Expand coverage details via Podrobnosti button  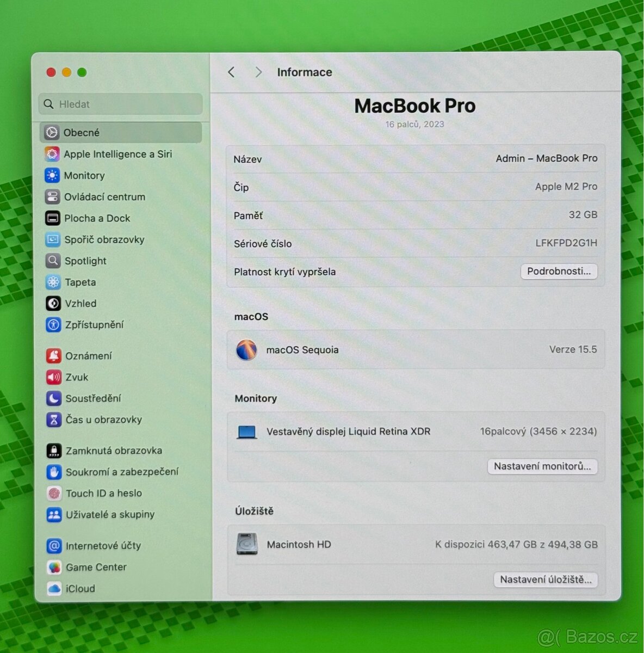coord(559,272)
